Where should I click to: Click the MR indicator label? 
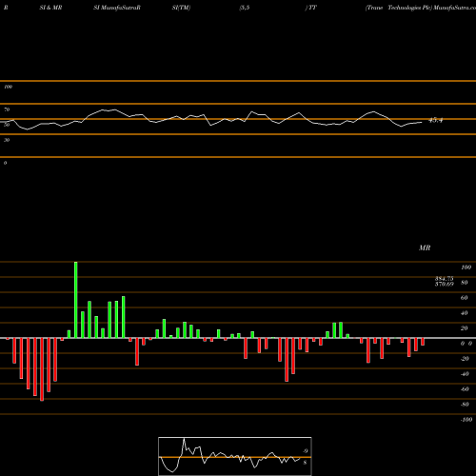click(x=425, y=248)
